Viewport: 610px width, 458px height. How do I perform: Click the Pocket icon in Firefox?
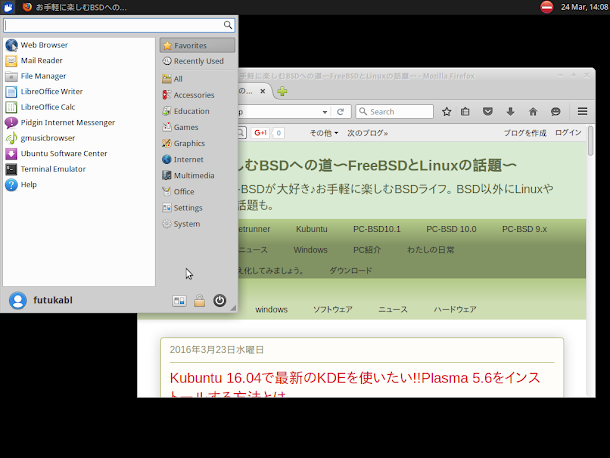487,112
